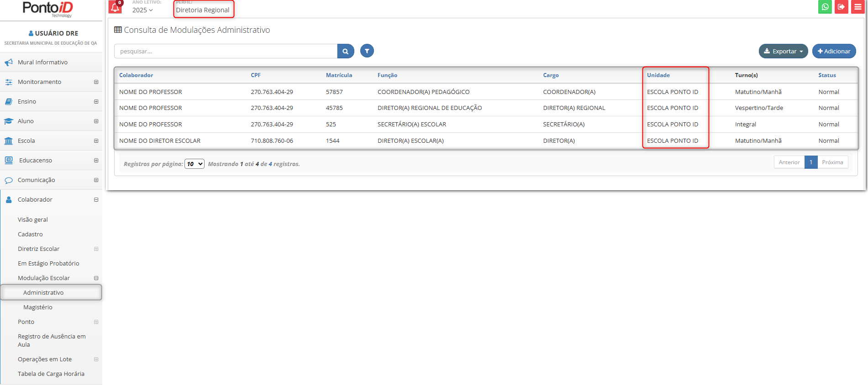Sort by Função column header

[x=387, y=75]
